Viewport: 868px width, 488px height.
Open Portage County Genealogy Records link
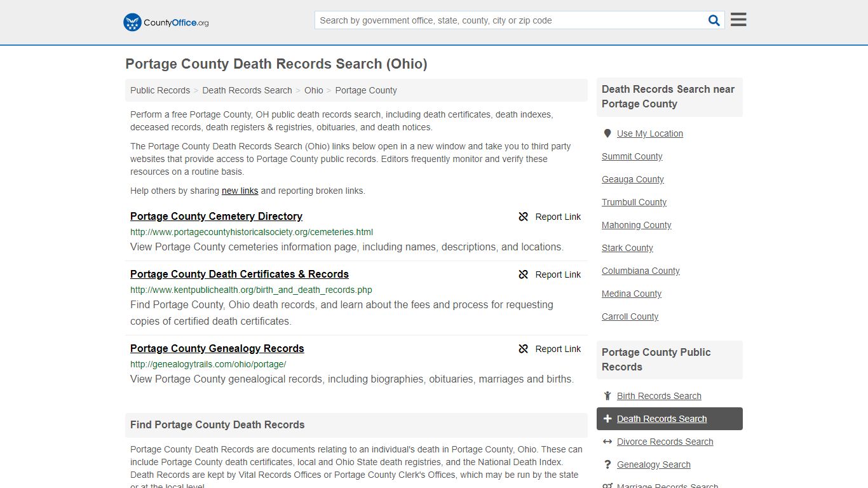tap(217, 348)
